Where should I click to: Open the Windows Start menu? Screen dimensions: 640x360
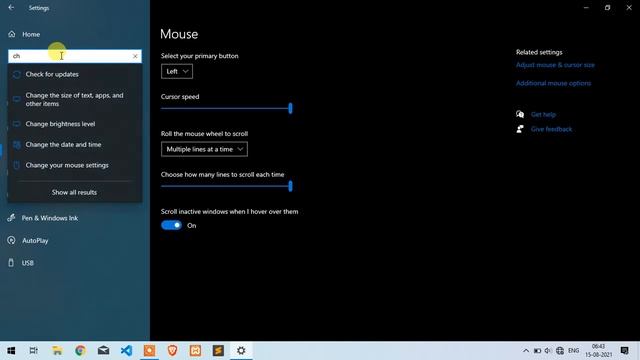pos(11,350)
